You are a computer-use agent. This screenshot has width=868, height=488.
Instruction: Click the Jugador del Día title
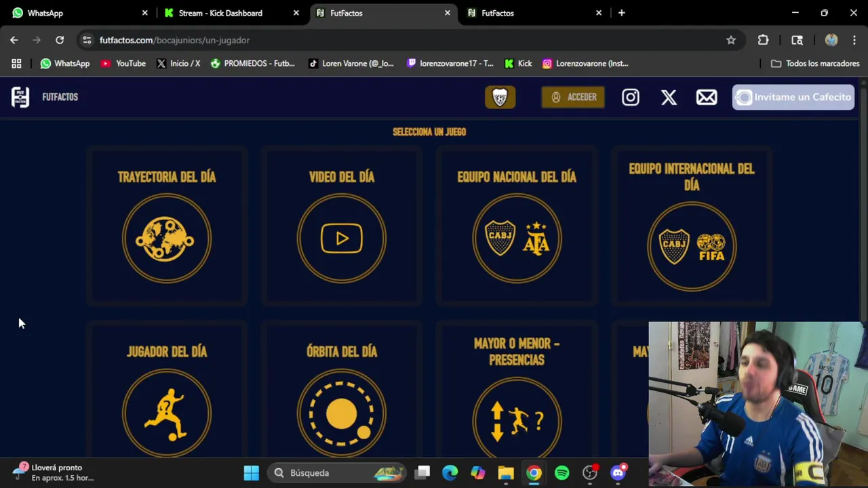(x=167, y=352)
